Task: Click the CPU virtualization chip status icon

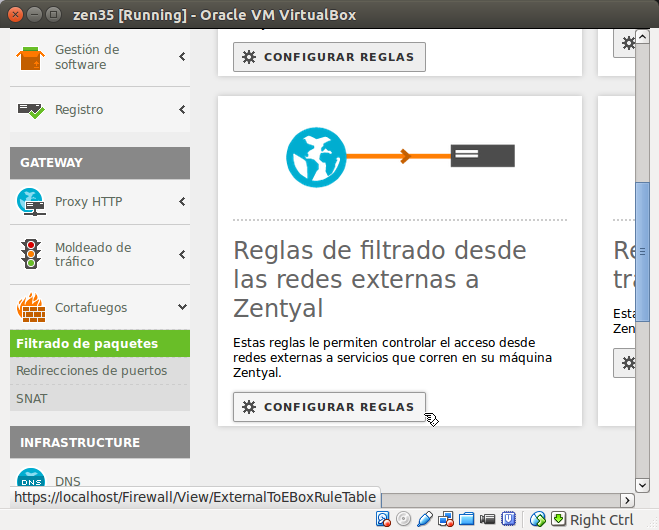Action: tap(508, 519)
